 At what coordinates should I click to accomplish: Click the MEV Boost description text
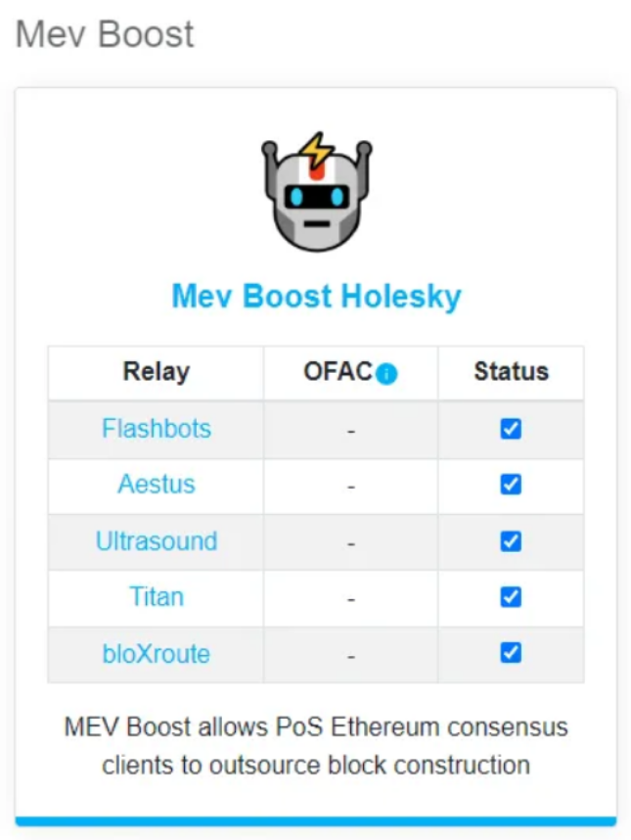[x=316, y=746]
